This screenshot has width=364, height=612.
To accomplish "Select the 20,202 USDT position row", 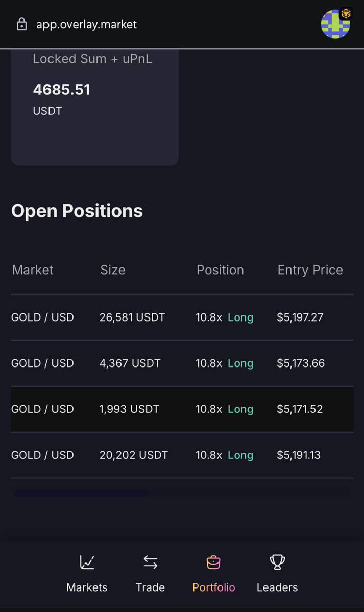I will point(133,455).
